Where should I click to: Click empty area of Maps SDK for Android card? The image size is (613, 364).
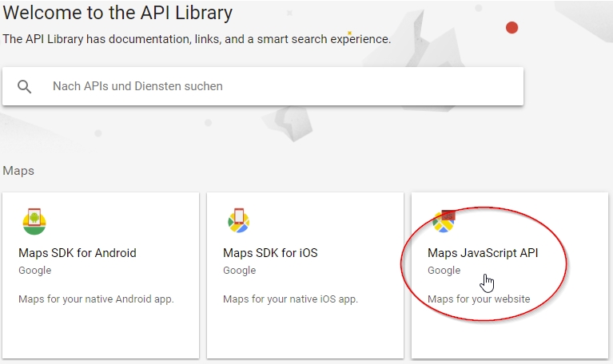[x=101, y=332]
